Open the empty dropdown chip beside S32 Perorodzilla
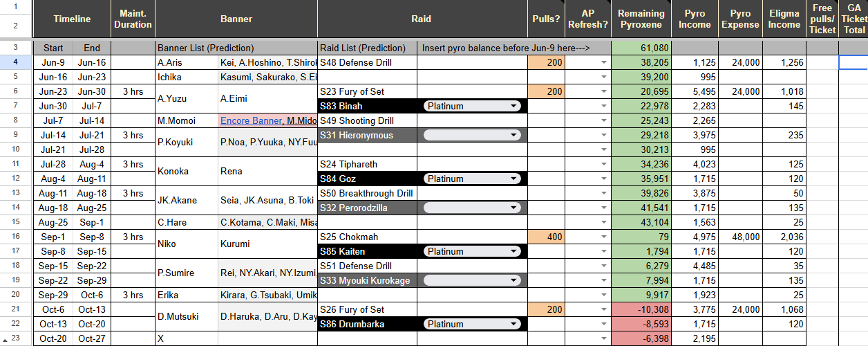Image resolution: width=868 pixels, height=346 pixels. (x=473, y=208)
